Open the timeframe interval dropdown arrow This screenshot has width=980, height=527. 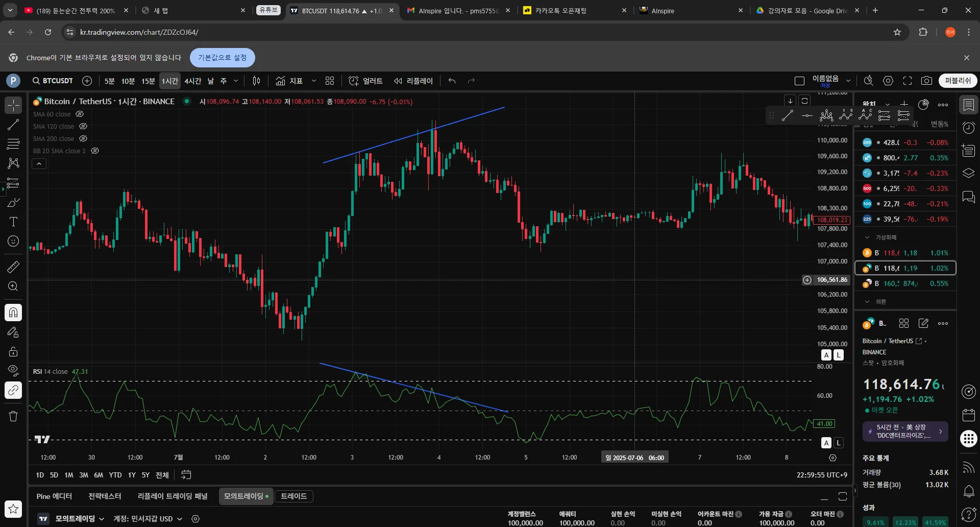click(236, 81)
